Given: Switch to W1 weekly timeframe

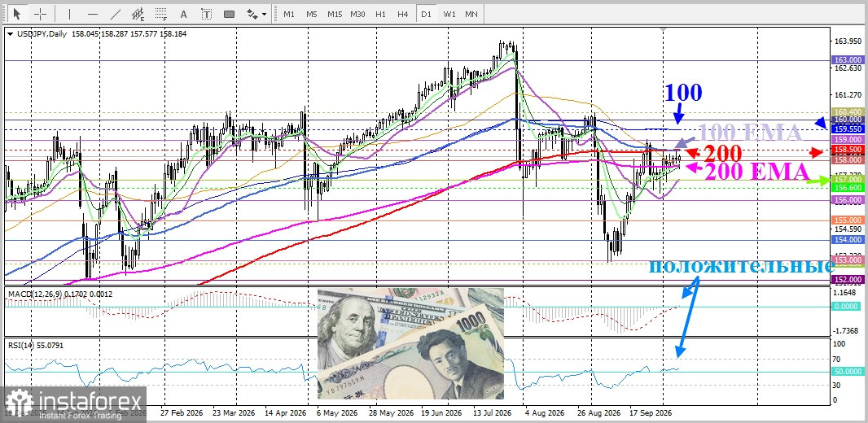Looking at the screenshot, I should click(x=449, y=14).
